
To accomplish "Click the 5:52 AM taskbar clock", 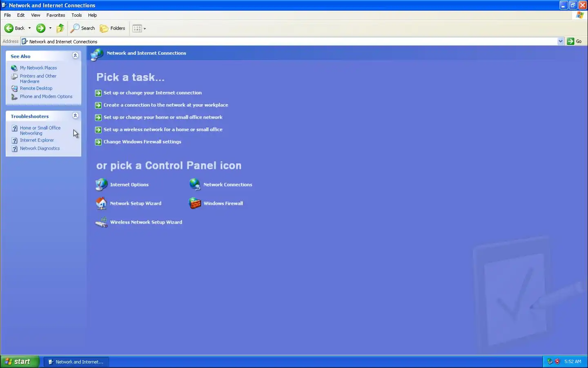I will (x=572, y=361).
